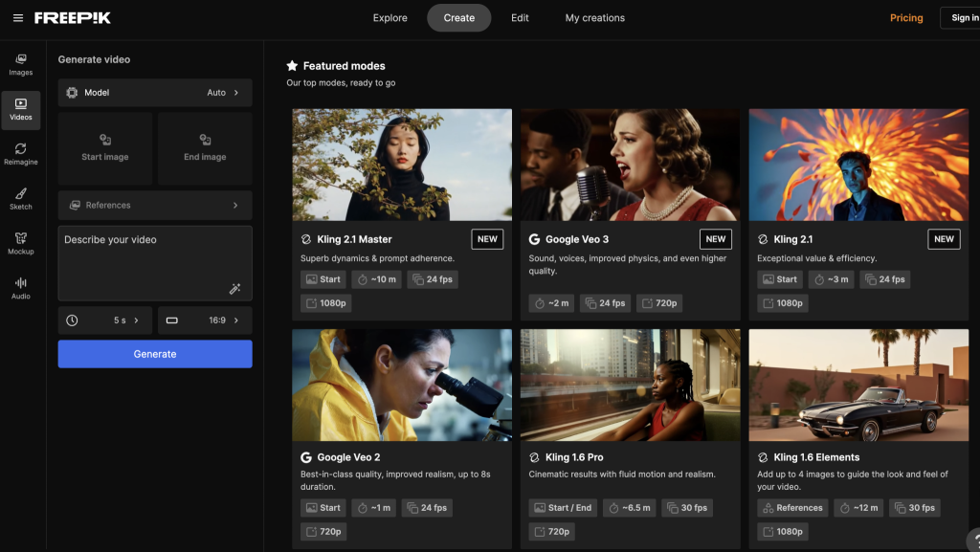Click the ~12 m tag on Kling 1.6 Elements
This screenshot has width=980, height=552.
point(858,508)
